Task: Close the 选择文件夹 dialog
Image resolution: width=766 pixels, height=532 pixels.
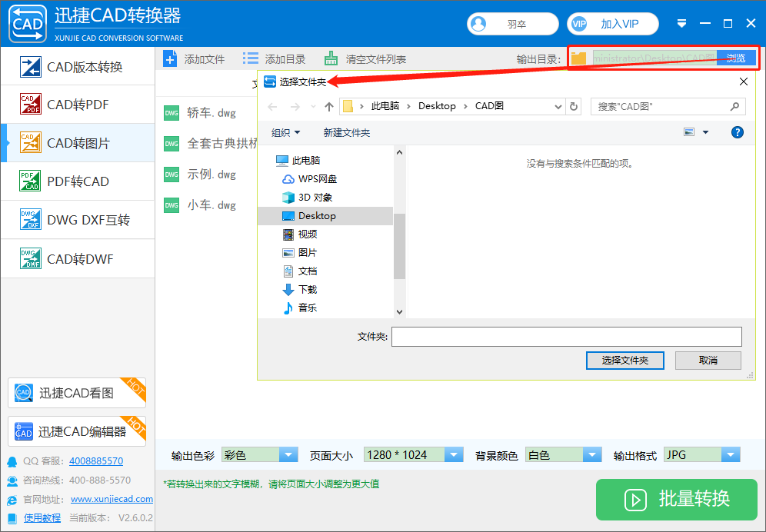Action: (744, 81)
